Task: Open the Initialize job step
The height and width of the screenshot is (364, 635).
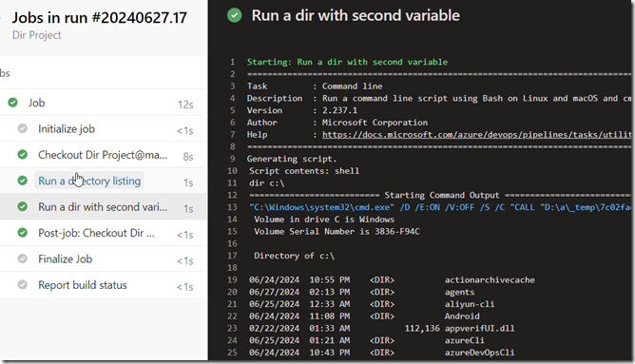Action: point(103,128)
